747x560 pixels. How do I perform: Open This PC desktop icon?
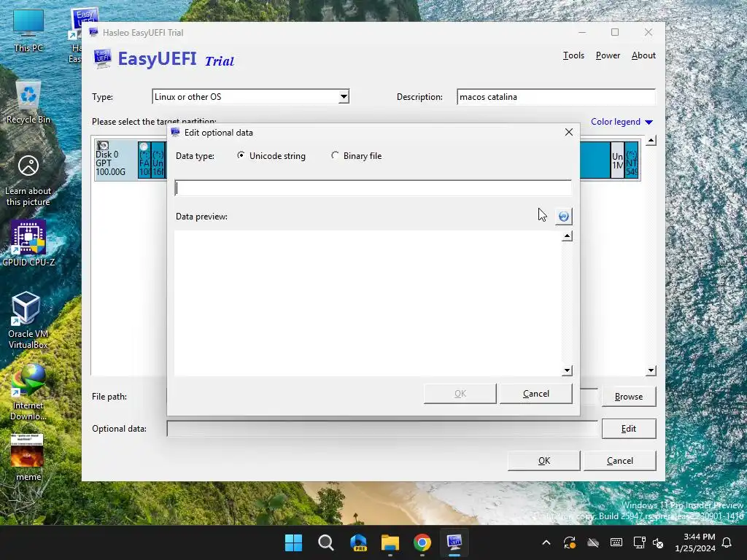(x=28, y=31)
